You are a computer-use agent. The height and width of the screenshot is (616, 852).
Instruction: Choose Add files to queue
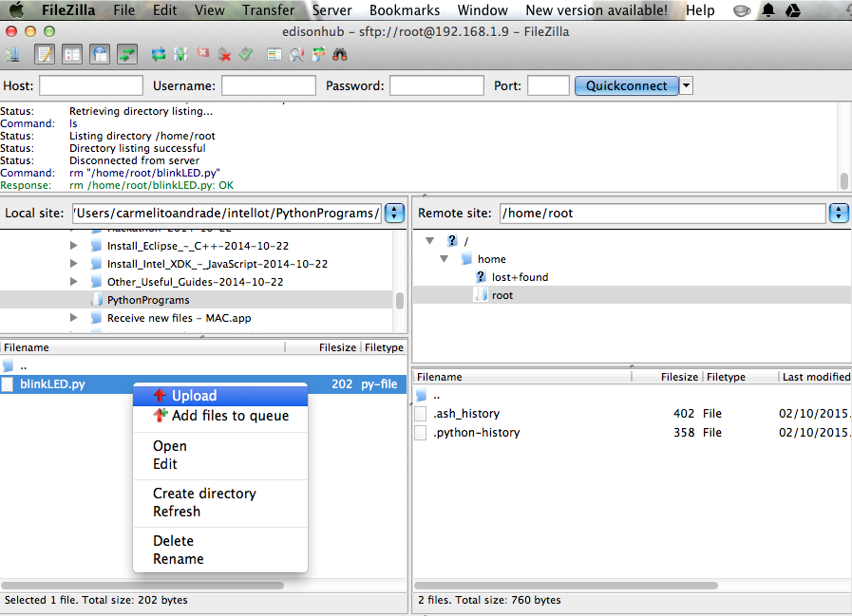click(x=220, y=416)
